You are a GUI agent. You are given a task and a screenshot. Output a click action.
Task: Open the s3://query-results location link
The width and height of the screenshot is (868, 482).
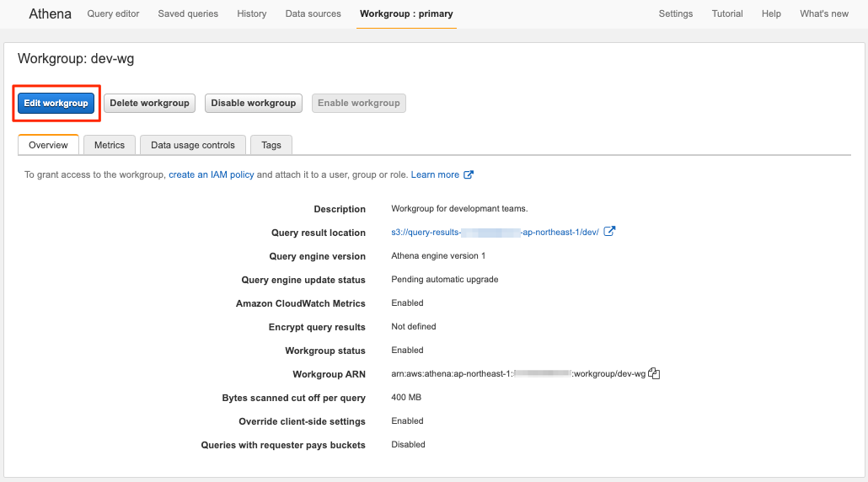pos(495,233)
